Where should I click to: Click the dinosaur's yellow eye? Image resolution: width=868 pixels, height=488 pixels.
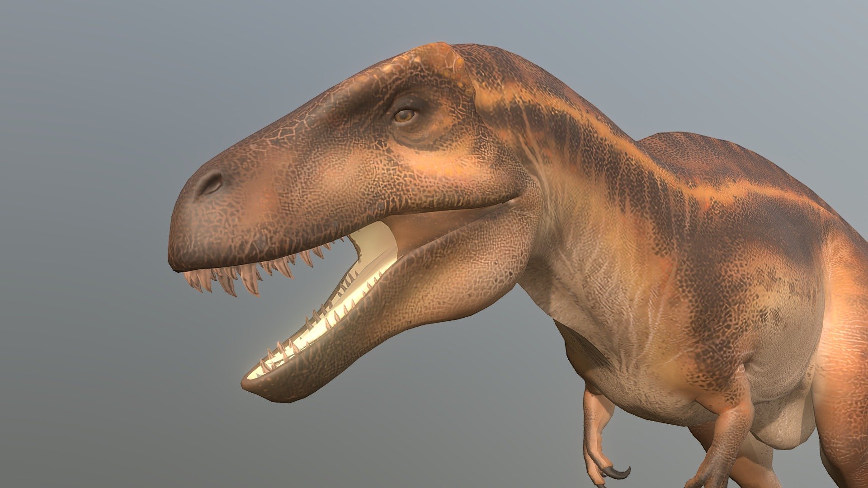coord(404,115)
